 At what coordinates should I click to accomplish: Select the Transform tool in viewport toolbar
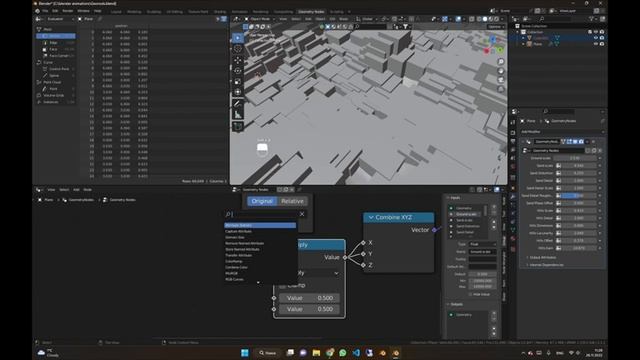pyautogui.click(x=238, y=92)
